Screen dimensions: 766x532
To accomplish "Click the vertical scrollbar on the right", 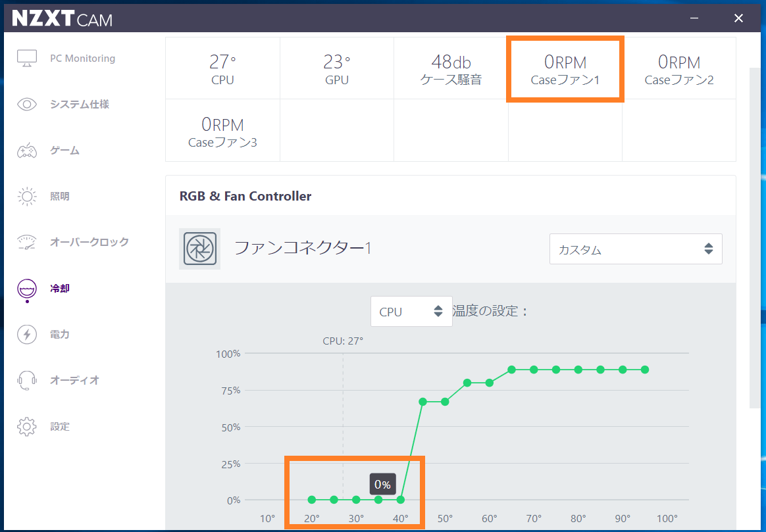I will coord(755,237).
